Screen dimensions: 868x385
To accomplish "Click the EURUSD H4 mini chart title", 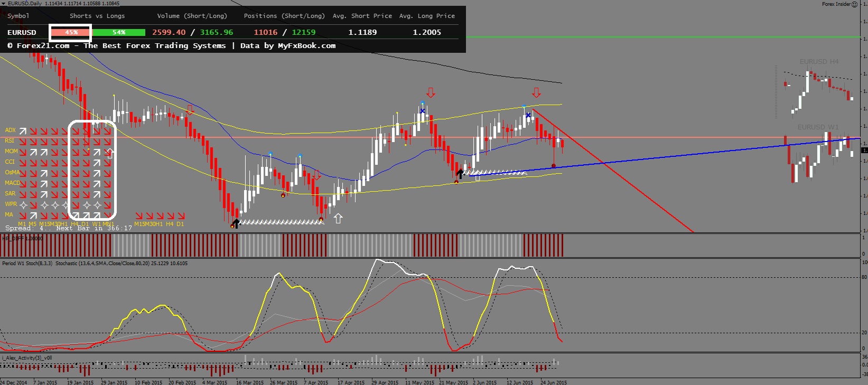I will click(819, 62).
